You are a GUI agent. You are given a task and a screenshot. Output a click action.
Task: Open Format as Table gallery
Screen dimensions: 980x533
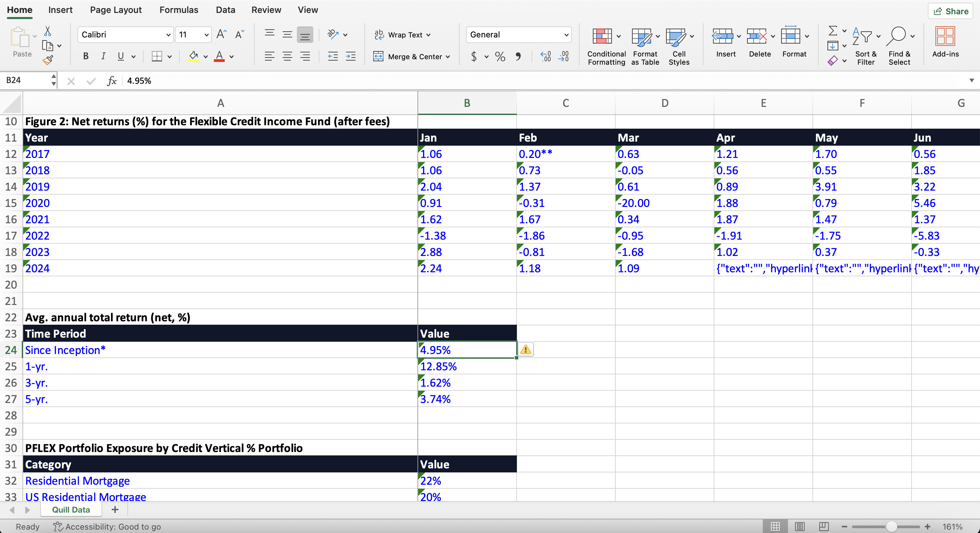(x=645, y=46)
